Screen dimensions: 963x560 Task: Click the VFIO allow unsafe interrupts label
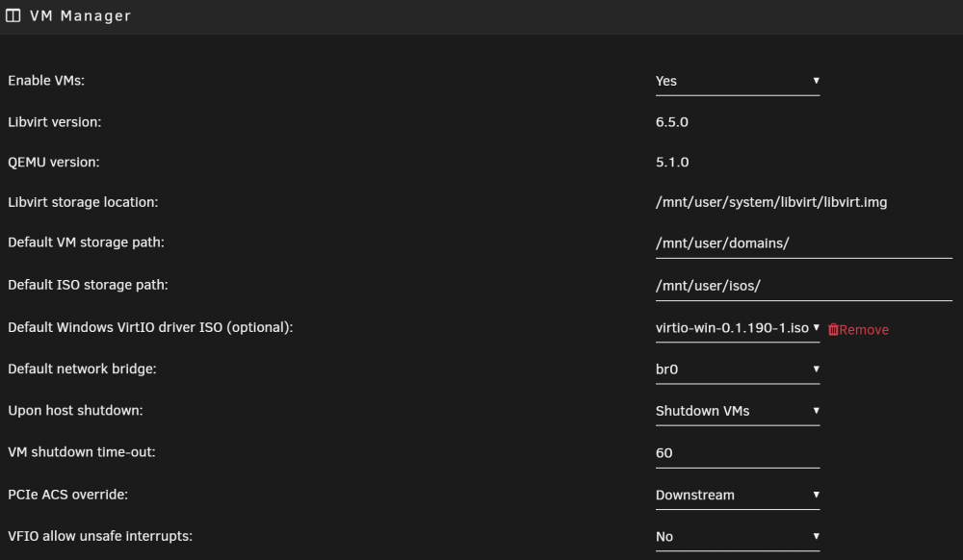100,536
